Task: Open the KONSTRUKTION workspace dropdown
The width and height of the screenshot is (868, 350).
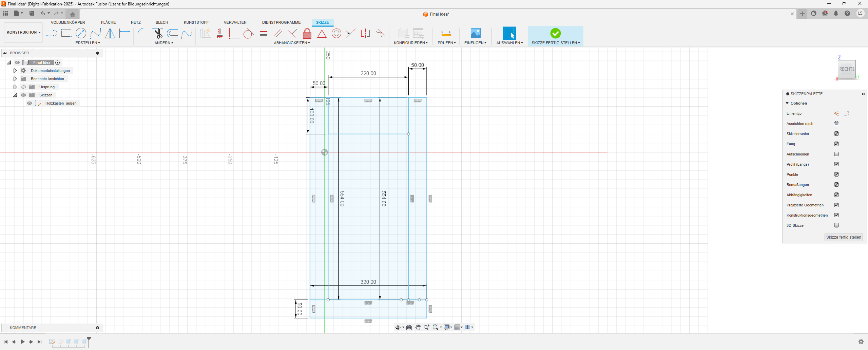Action: pyautogui.click(x=23, y=33)
